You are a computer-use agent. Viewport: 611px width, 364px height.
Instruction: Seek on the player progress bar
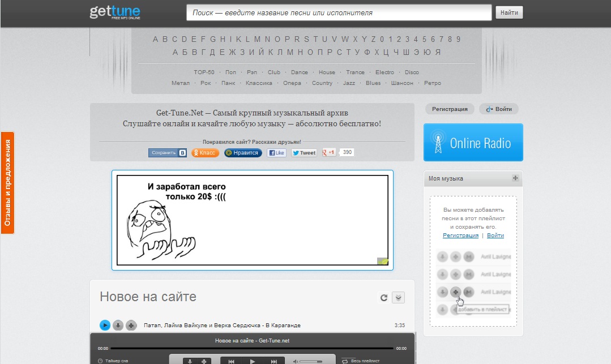(253, 348)
